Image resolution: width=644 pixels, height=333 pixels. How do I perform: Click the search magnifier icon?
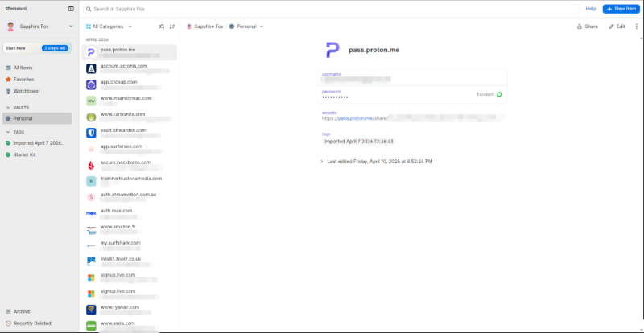pos(89,9)
